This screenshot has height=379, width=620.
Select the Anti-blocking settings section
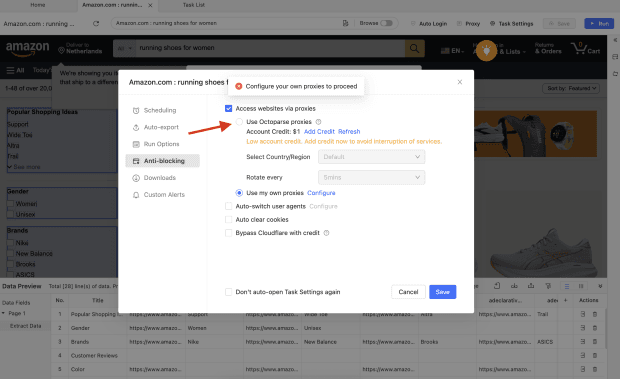point(163,161)
